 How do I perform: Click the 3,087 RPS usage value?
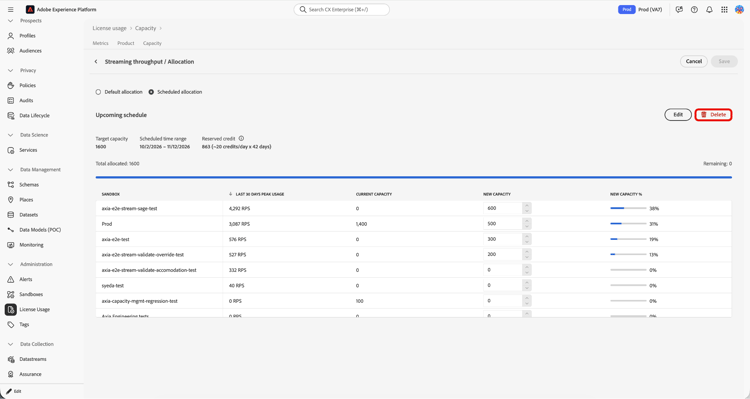pos(240,224)
